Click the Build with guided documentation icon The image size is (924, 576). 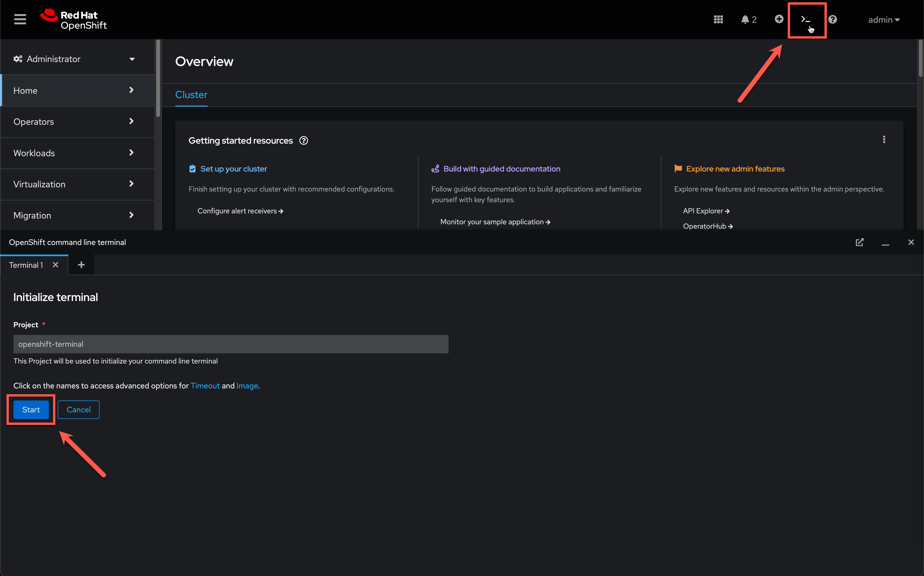point(435,169)
